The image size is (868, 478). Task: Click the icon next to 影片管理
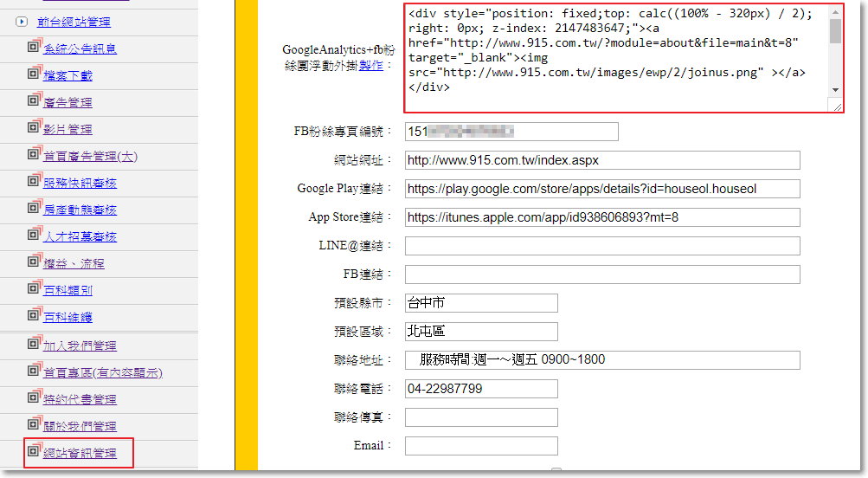pos(35,128)
